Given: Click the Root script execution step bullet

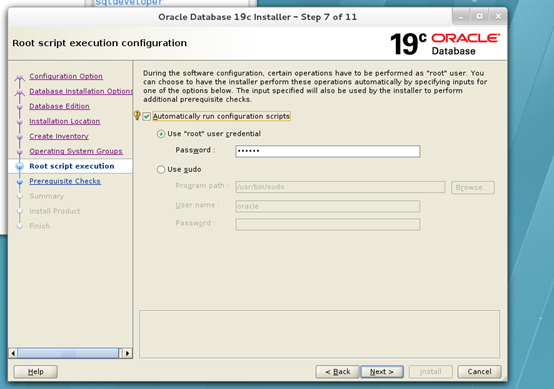Looking at the screenshot, I should click(20, 166).
